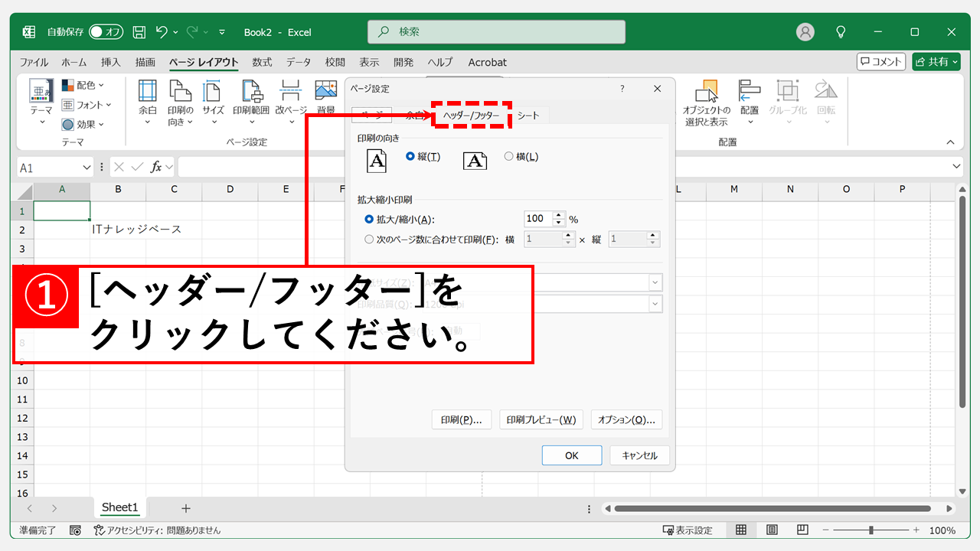Open paper size dropdown arrow in dialog
The width and height of the screenshot is (980, 551).
click(x=655, y=282)
